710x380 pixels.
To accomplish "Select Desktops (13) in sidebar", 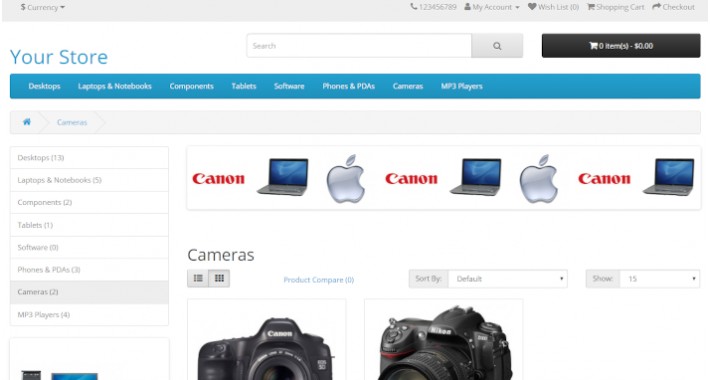I will (89, 158).
